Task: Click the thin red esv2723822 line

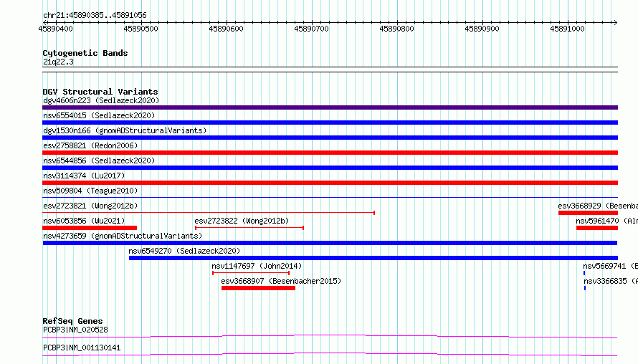Action: coord(249,228)
